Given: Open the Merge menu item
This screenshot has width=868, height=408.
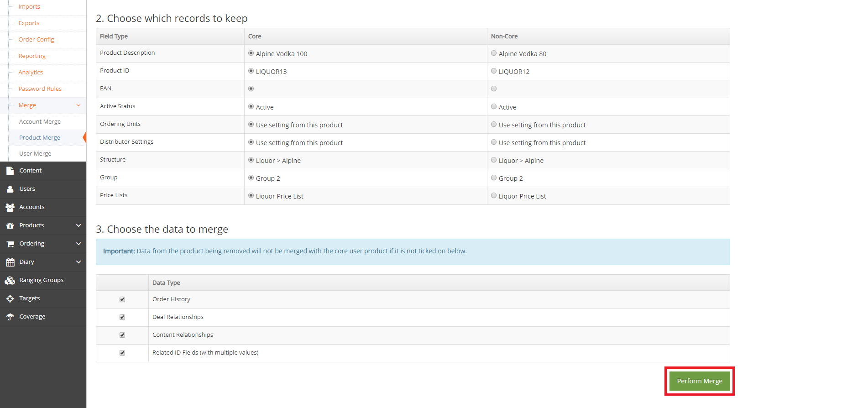Looking at the screenshot, I should 27,105.
